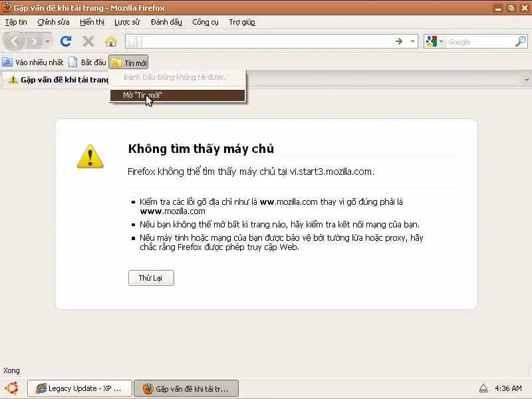Viewport: 532px width, 399px height.
Task: Open the Tập tin menu
Action: [x=16, y=22]
